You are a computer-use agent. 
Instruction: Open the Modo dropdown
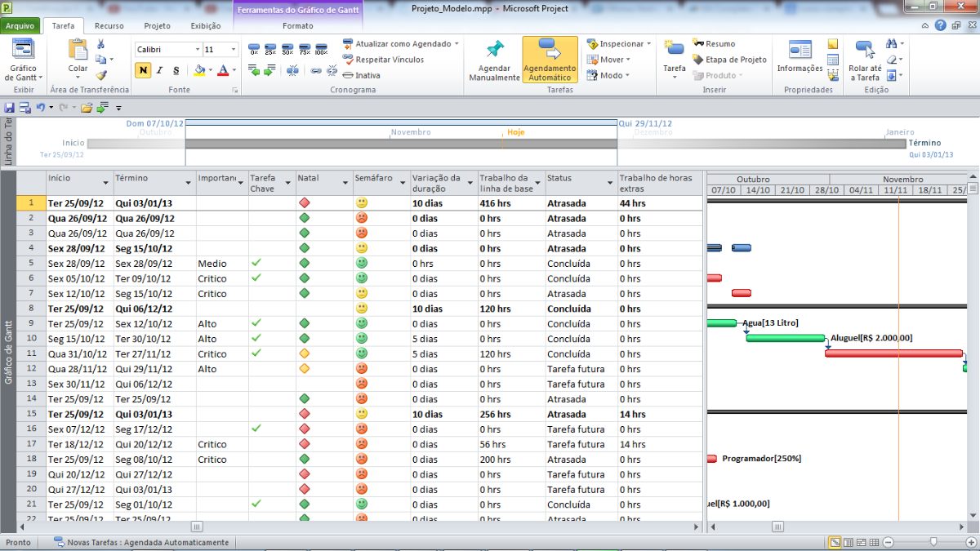coord(627,75)
